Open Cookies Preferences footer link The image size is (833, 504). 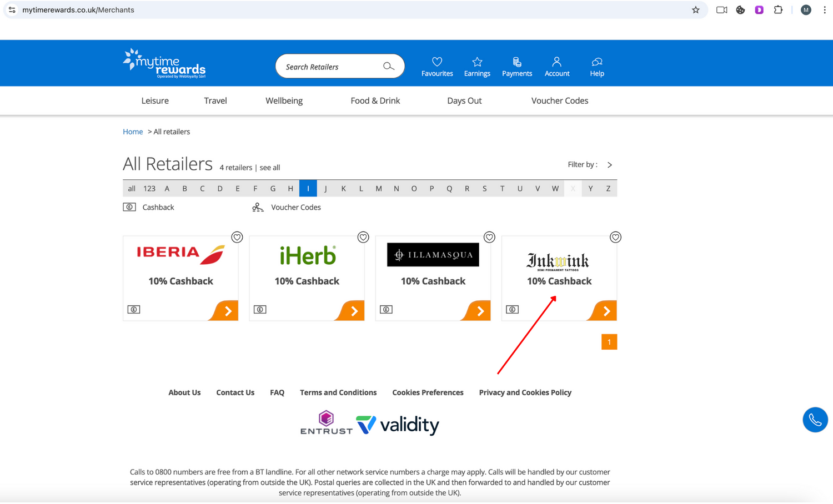pyautogui.click(x=428, y=392)
